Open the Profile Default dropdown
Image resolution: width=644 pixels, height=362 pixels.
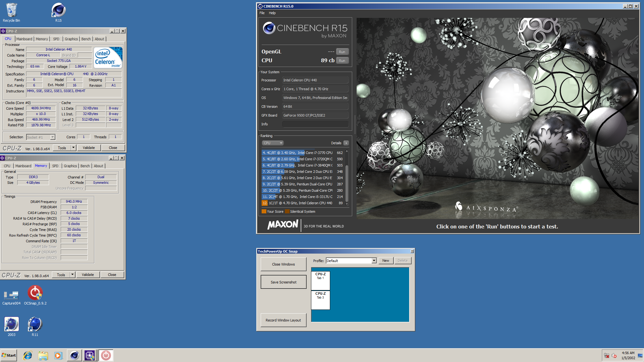point(351,261)
